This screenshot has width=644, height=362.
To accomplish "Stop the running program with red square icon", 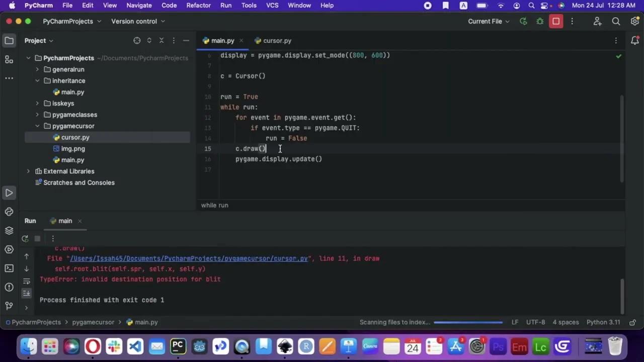I will (x=556, y=21).
